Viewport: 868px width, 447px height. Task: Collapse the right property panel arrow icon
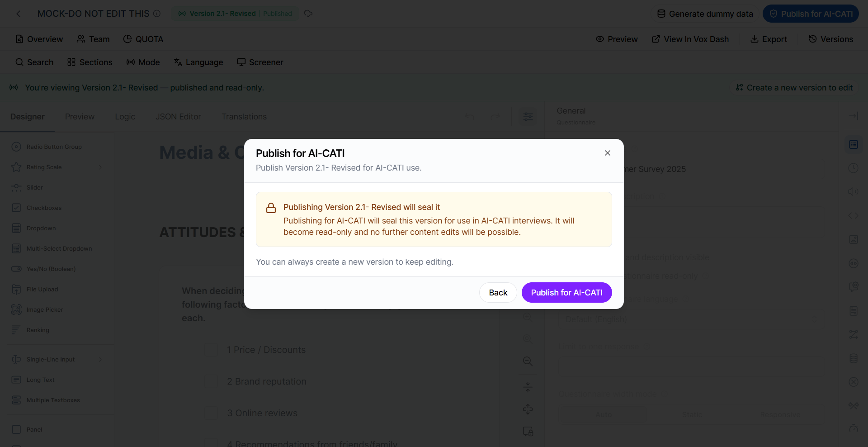(853, 116)
